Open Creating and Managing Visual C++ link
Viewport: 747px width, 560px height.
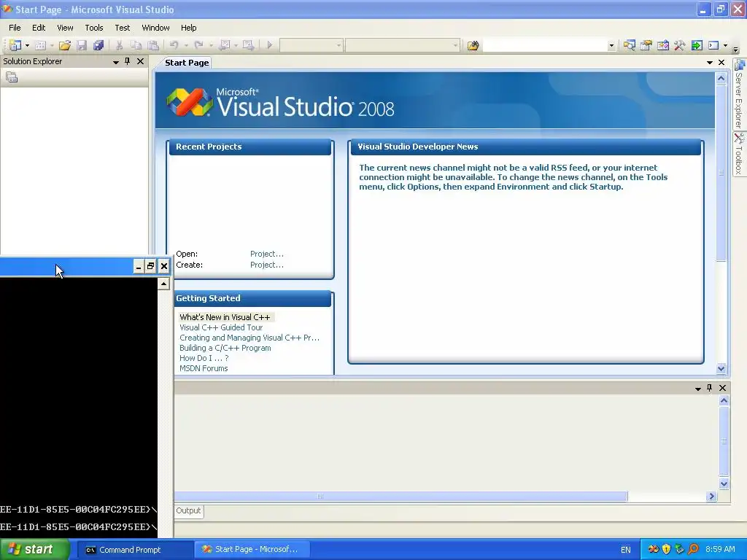tap(249, 338)
